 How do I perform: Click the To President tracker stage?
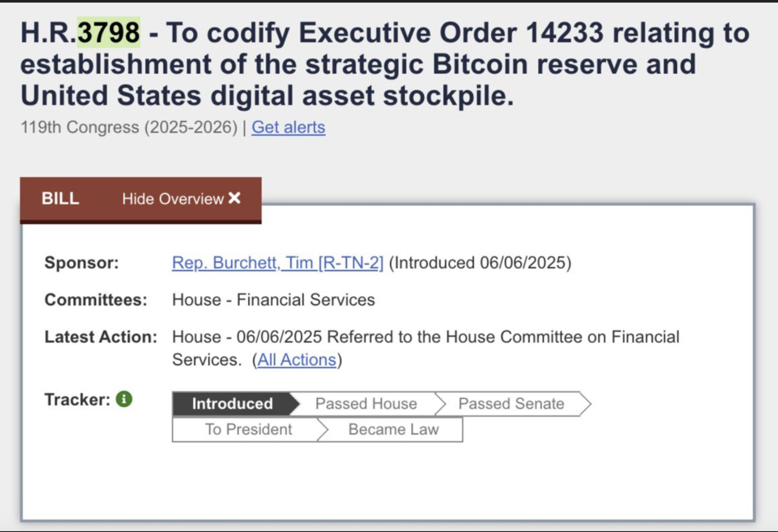point(248,429)
